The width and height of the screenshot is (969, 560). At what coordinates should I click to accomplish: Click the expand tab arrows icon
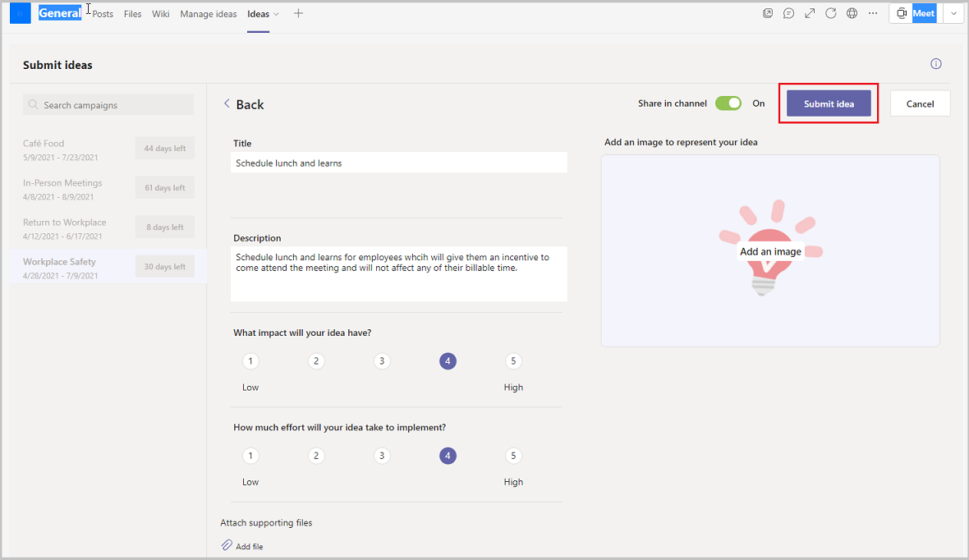pos(810,13)
